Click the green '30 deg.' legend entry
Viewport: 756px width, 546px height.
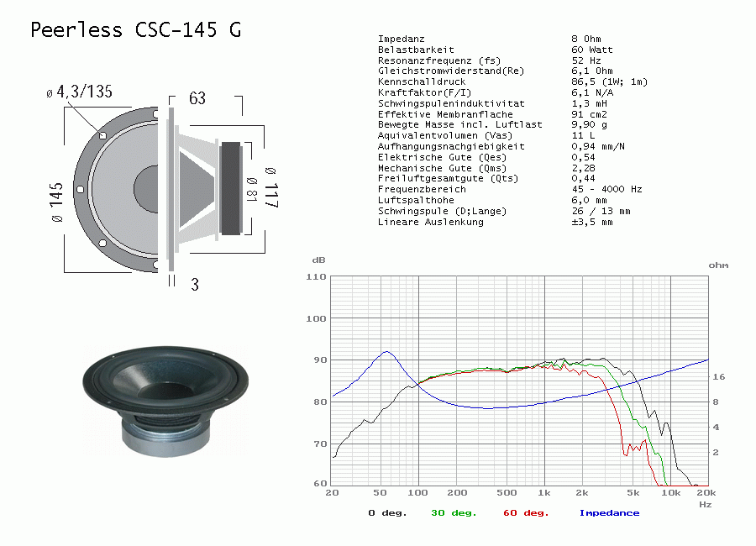[454, 513]
